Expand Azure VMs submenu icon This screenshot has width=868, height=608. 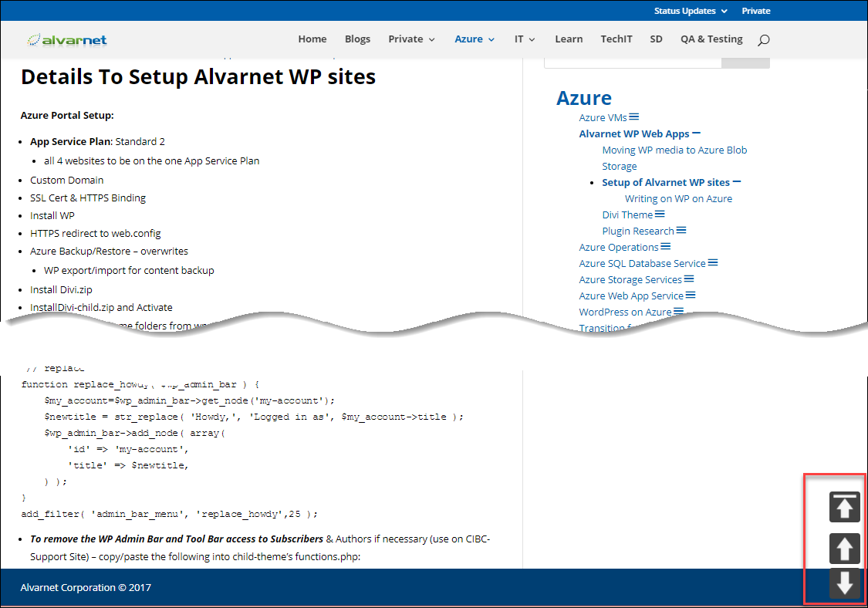point(634,117)
